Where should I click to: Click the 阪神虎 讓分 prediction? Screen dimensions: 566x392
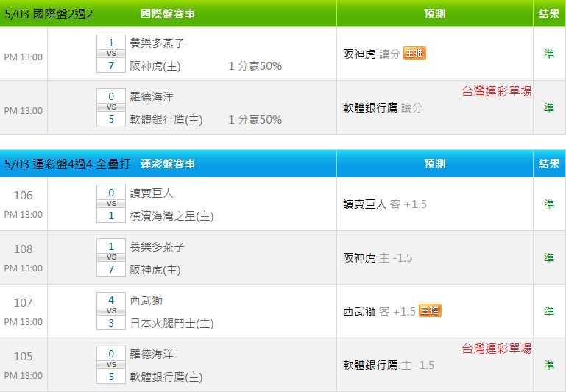coord(372,54)
